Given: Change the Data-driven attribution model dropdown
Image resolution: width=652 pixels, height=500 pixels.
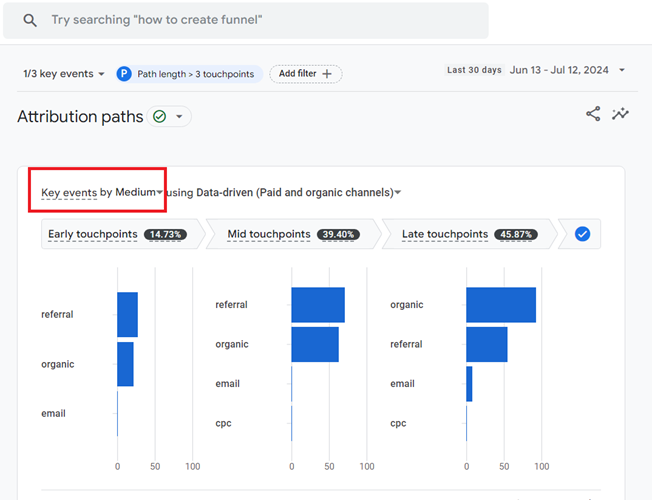Looking at the screenshot, I should 298,193.
